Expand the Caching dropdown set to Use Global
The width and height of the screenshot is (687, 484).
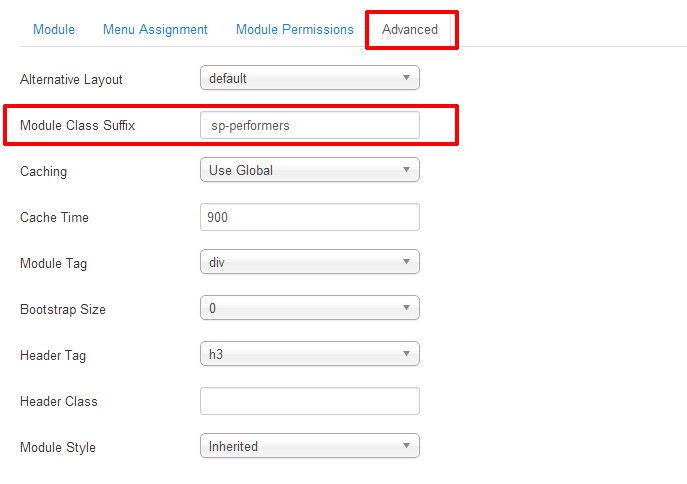[x=310, y=171]
